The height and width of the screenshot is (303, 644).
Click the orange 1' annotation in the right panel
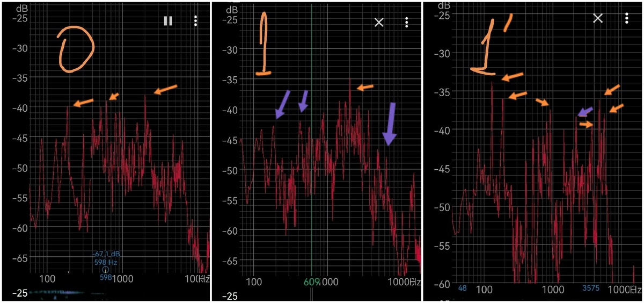491,44
